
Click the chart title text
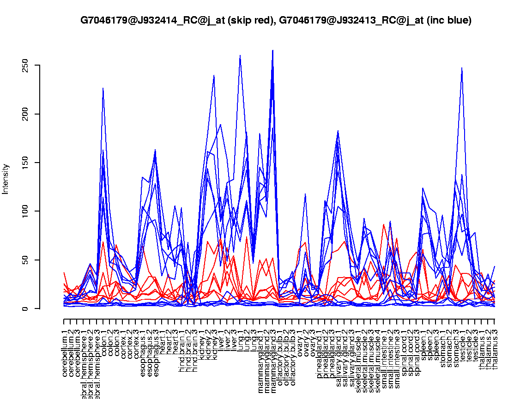(x=276, y=20)
